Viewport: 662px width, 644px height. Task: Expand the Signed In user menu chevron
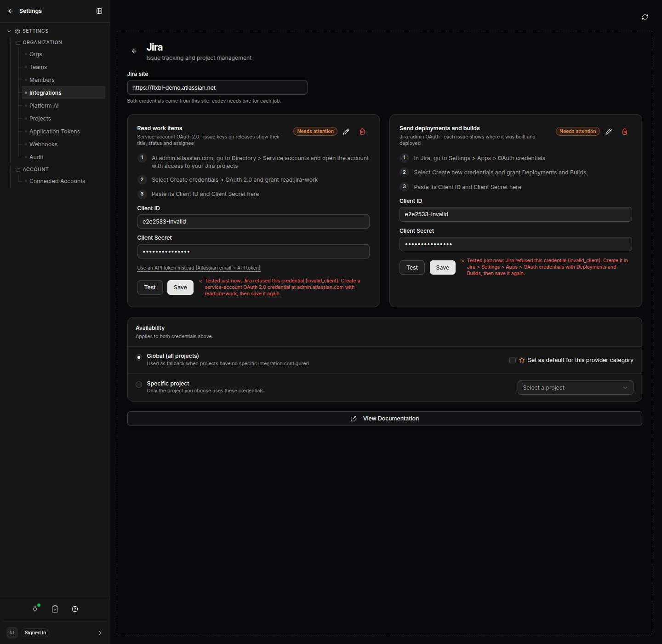coord(100,633)
